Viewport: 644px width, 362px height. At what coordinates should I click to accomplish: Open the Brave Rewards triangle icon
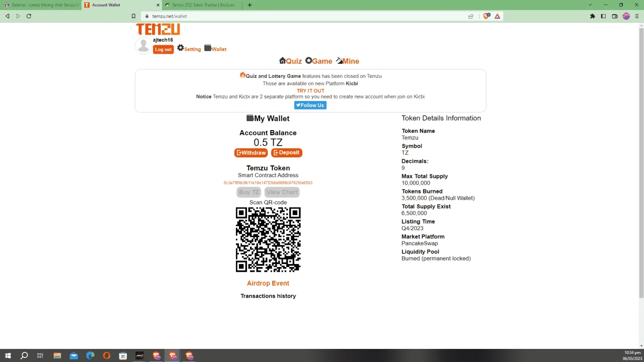(497, 16)
